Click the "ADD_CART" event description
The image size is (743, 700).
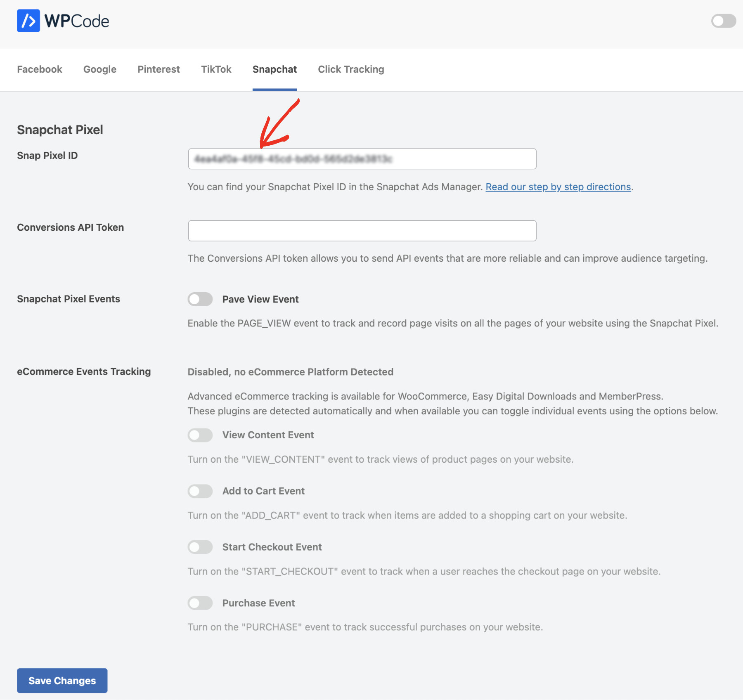tap(407, 516)
